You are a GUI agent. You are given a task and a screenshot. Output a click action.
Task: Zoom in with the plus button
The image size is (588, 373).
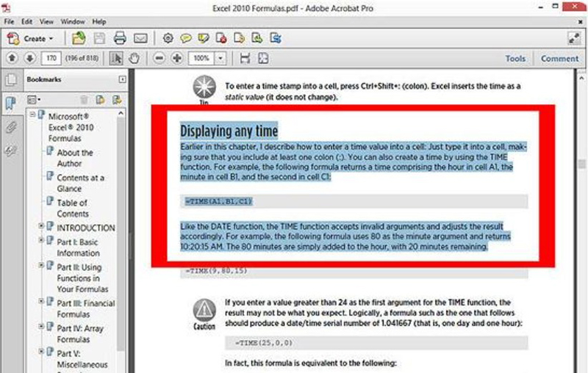177,58
